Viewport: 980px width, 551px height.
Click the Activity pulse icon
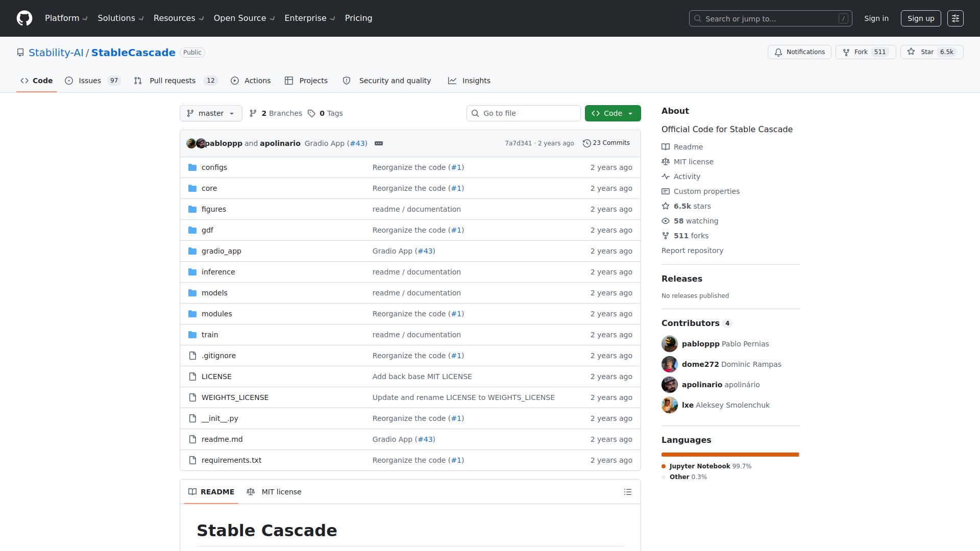[x=666, y=177]
